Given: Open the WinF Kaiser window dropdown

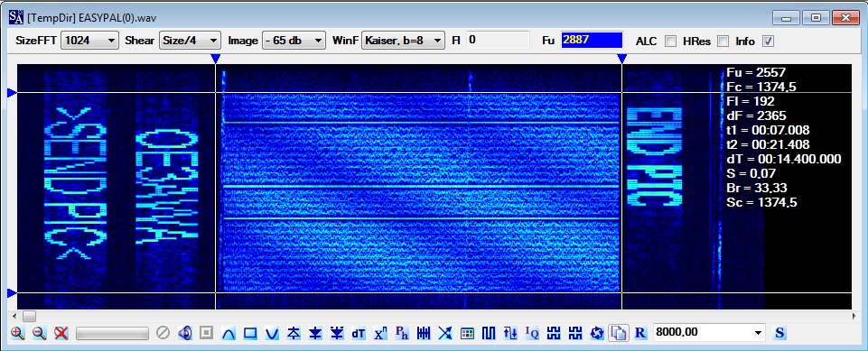Looking at the screenshot, I should pyautogui.click(x=403, y=41).
